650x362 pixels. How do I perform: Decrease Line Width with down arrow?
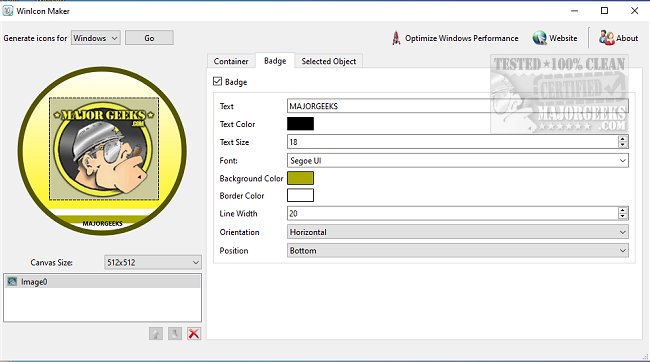coord(622,216)
